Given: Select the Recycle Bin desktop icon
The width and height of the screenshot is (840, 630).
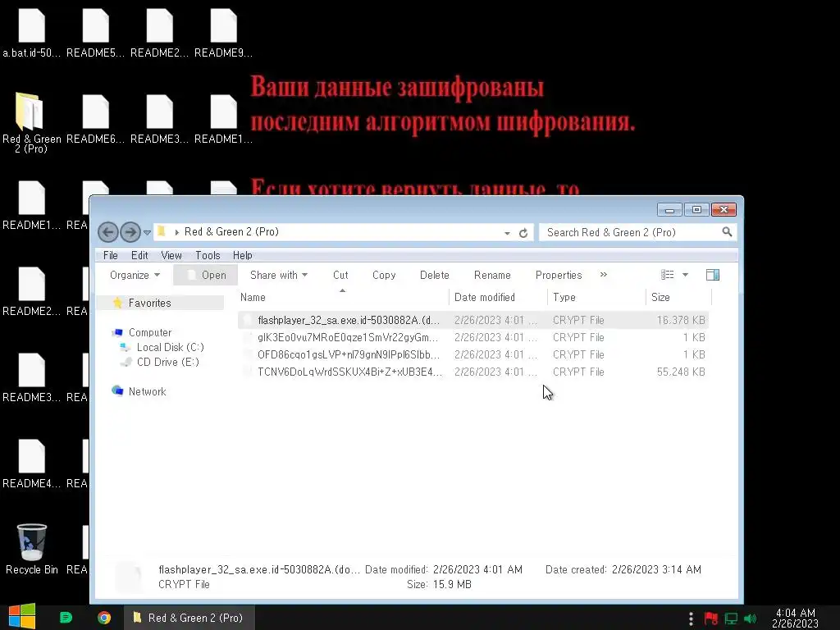Looking at the screenshot, I should [x=32, y=549].
